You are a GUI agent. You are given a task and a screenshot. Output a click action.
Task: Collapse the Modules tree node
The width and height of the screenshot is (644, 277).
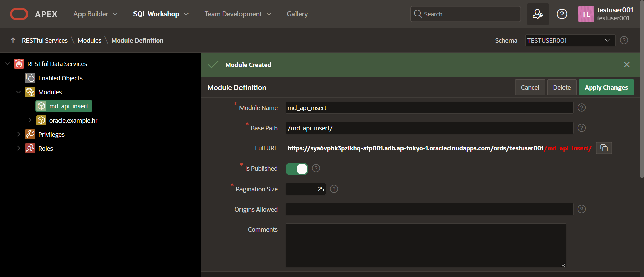pos(18,92)
